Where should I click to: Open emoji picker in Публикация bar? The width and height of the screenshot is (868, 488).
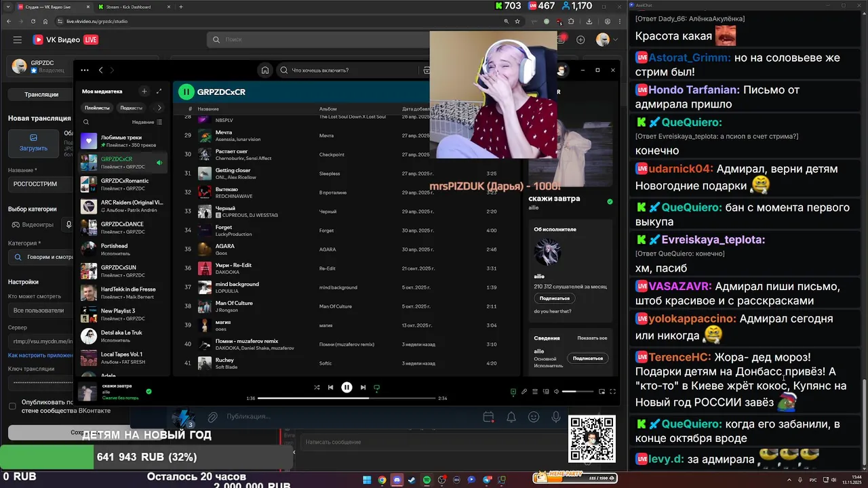click(534, 417)
